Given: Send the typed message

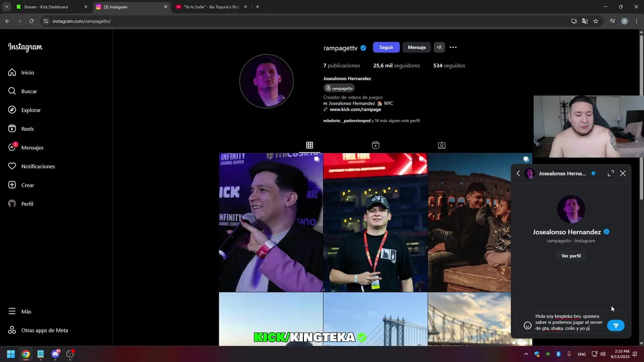Looking at the screenshot, I should coord(615,326).
